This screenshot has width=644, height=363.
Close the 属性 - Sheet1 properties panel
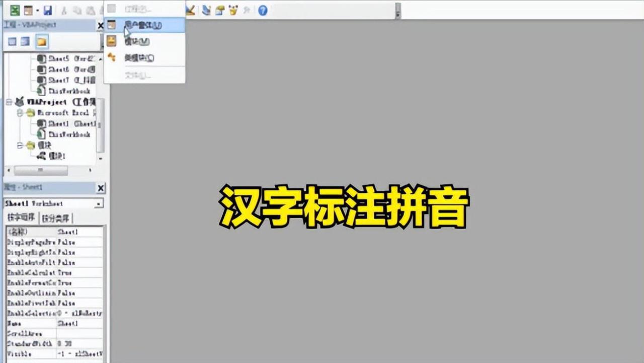[x=101, y=188]
